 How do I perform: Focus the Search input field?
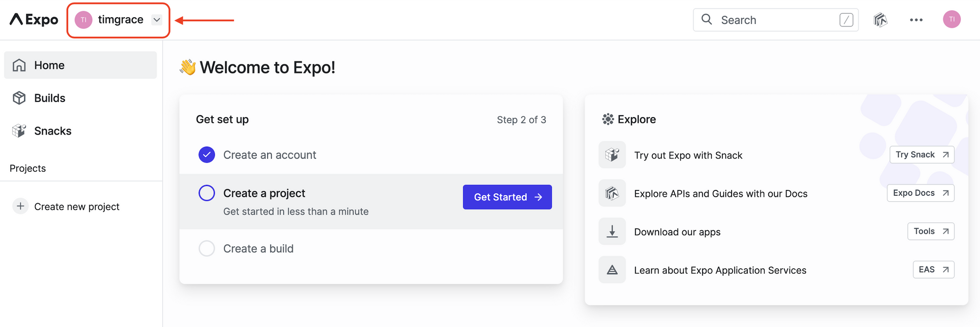(776, 20)
